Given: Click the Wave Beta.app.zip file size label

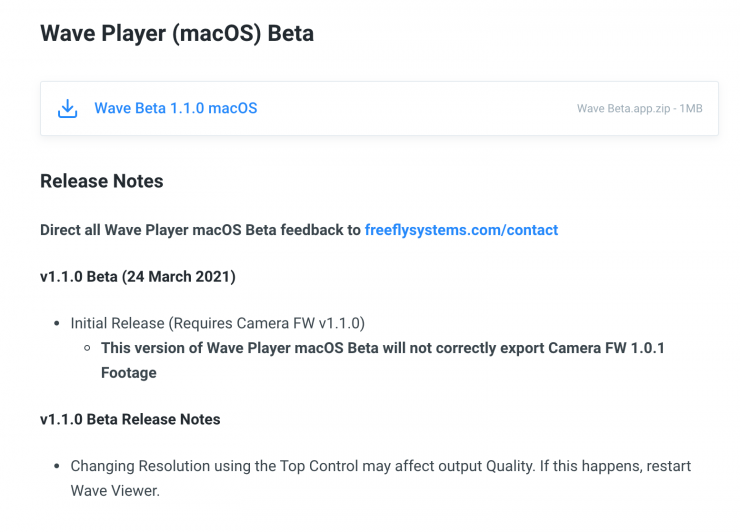Looking at the screenshot, I should [x=639, y=108].
